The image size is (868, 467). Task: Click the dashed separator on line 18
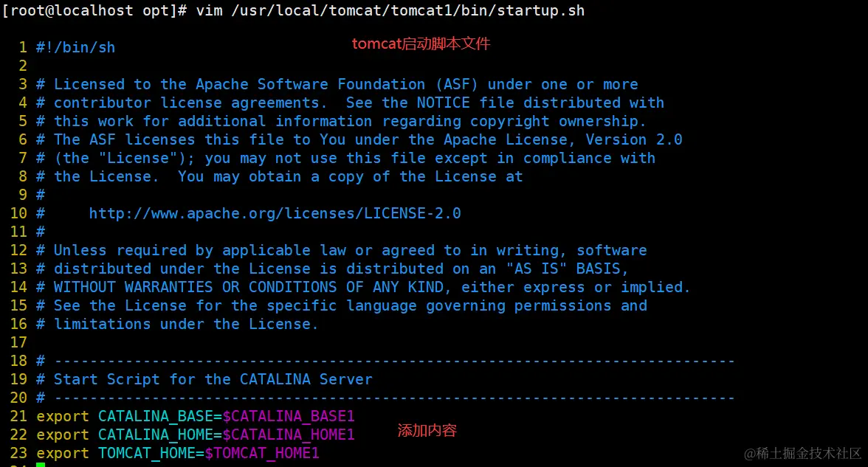point(394,361)
